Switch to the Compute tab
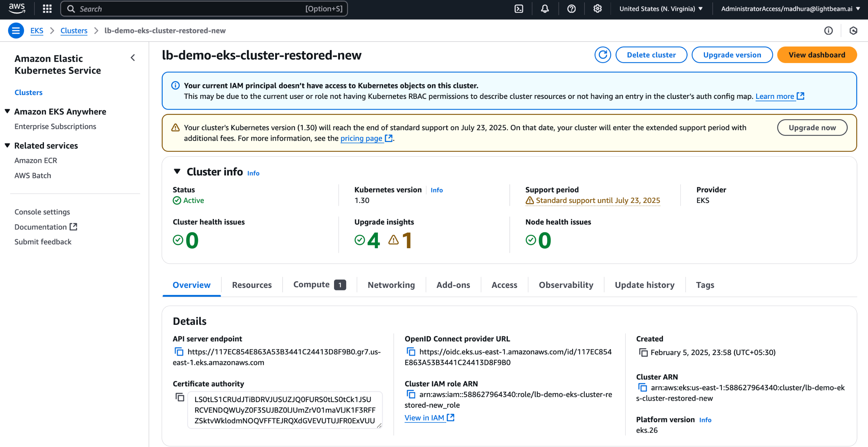Screen dimensions: 868x447 [x=319, y=285]
